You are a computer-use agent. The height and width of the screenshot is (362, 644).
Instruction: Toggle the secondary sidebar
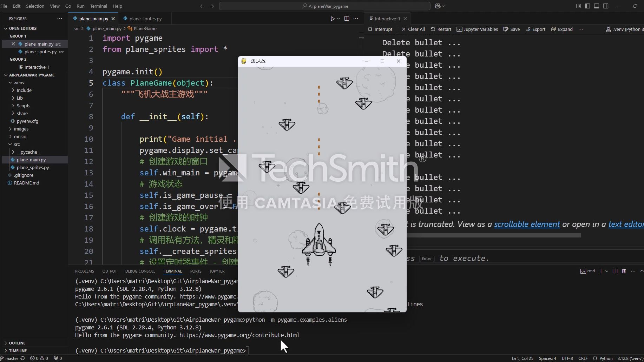pyautogui.click(x=606, y=6)
